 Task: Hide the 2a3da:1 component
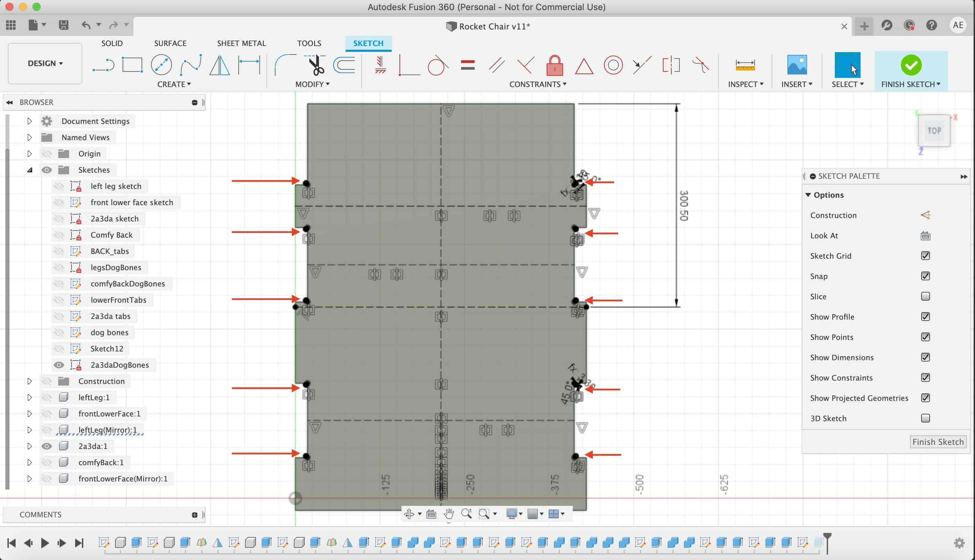(x=46, y=446)
